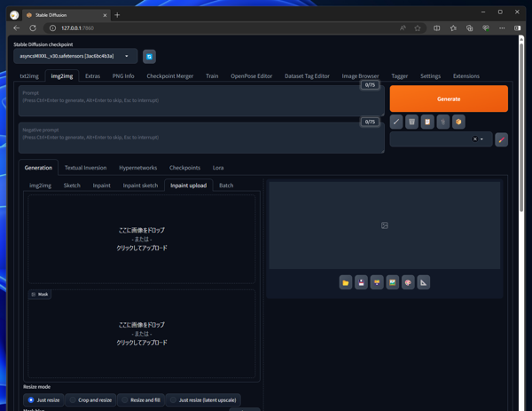Select the Sketch sub-tab
Viewport: 532px width, 411px height.
click(x=72, y=186)
